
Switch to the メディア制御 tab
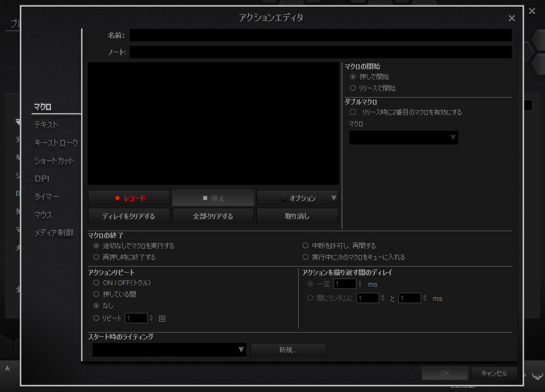[53, 233]
